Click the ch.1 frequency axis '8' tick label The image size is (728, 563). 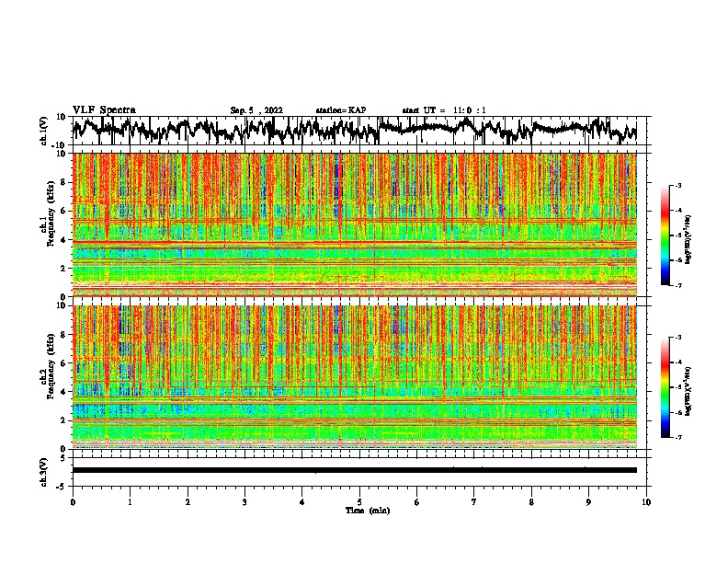pyautogui.click(x=65, y=182)
